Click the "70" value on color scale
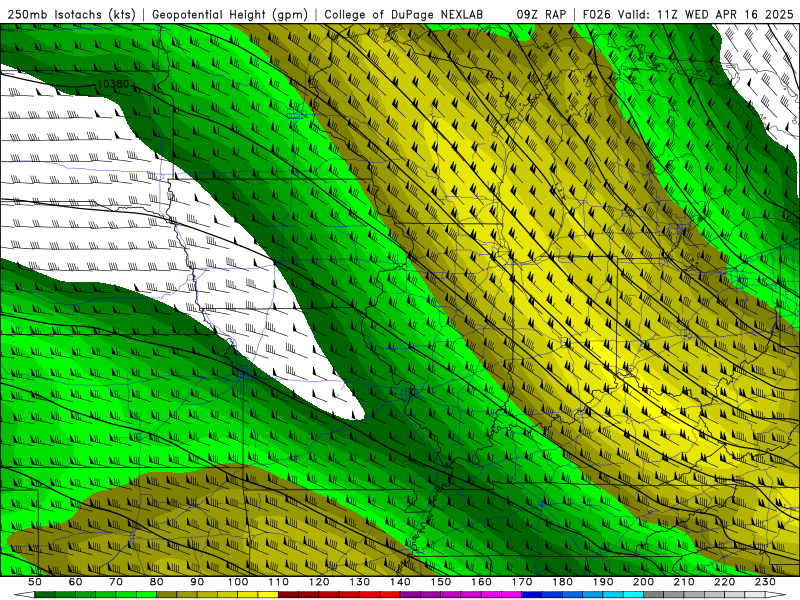800x600 pixels. pos(116,582)
